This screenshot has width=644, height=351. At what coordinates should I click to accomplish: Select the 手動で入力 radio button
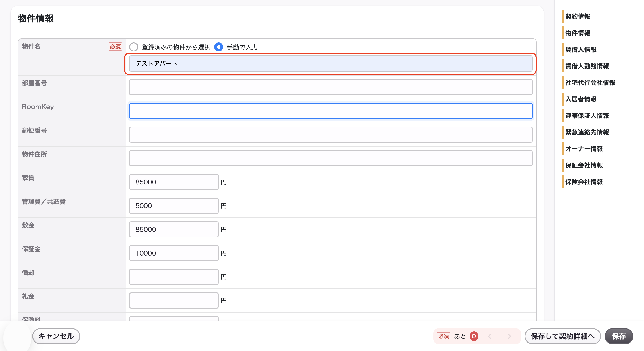pos(219,47)
